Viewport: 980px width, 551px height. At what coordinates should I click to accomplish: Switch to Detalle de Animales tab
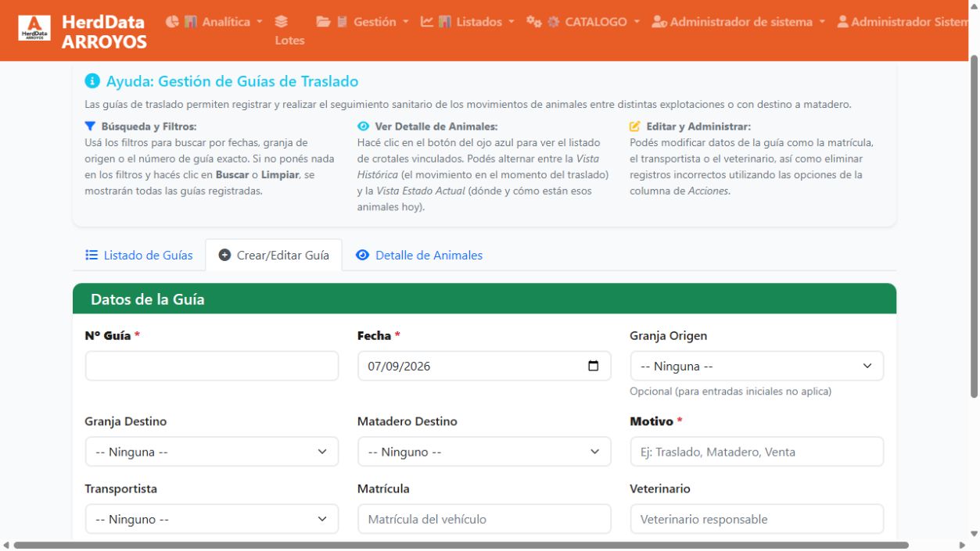pyautogui.click(x=419, y=255)
